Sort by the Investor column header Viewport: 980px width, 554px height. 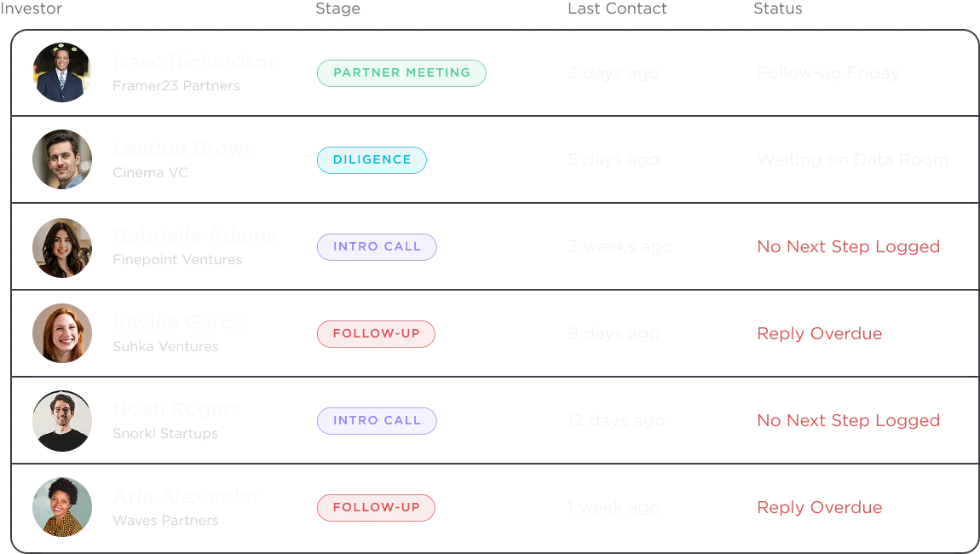(x=32, y=9)
